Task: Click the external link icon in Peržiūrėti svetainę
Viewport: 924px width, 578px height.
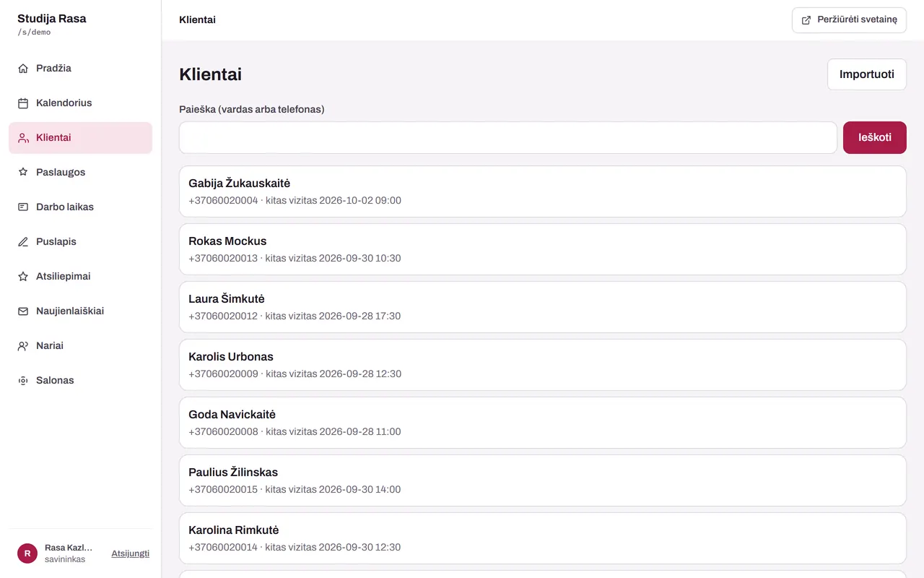Action: (x=806, y=20)
